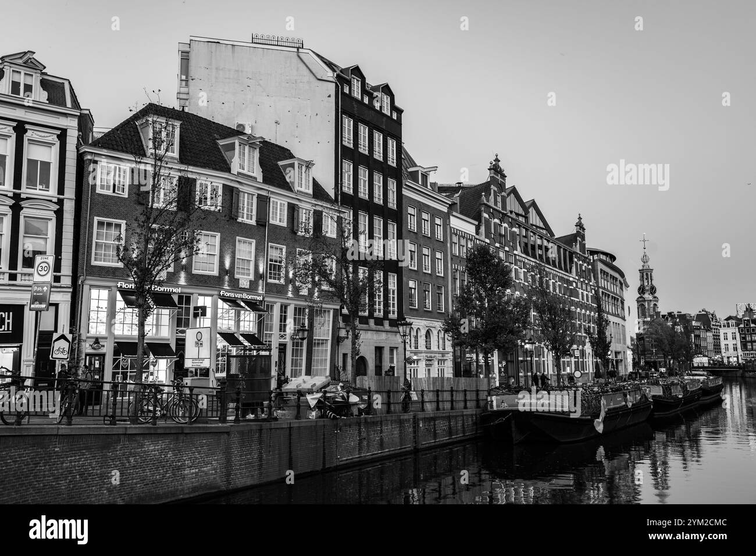The height and width of the screenshot is (556, 756).
Task: Click the left Floris van Bommel shop sign
Action: 148,287
